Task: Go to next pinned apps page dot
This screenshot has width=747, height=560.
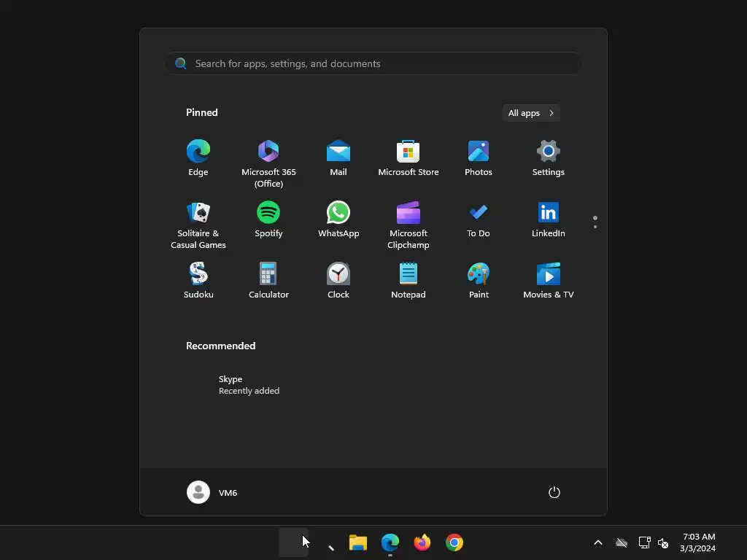Action: [595, 227]
